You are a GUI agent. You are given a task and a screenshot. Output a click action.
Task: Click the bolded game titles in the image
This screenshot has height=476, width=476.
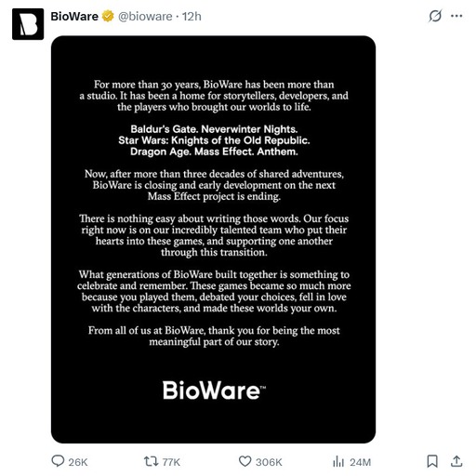(214, 140)
